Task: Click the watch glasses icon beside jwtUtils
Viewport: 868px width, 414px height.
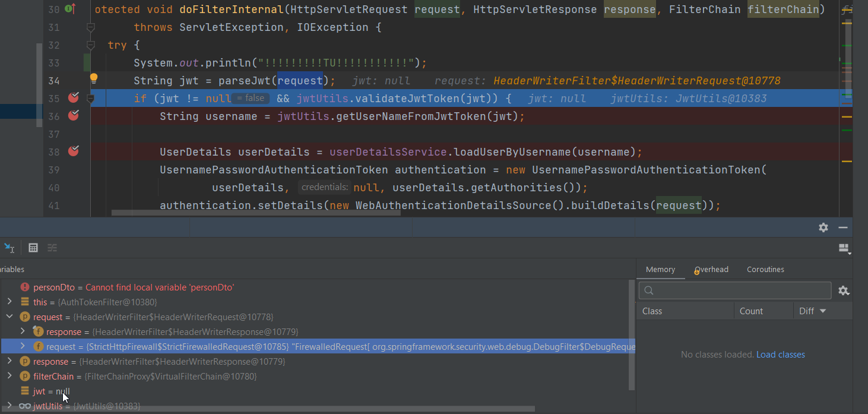Action: point(25,406)
